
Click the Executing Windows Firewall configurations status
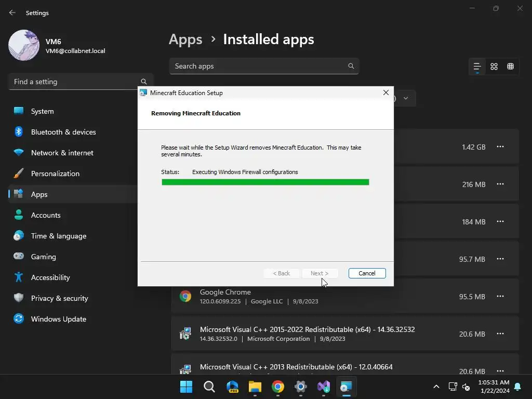pos(245,172)
